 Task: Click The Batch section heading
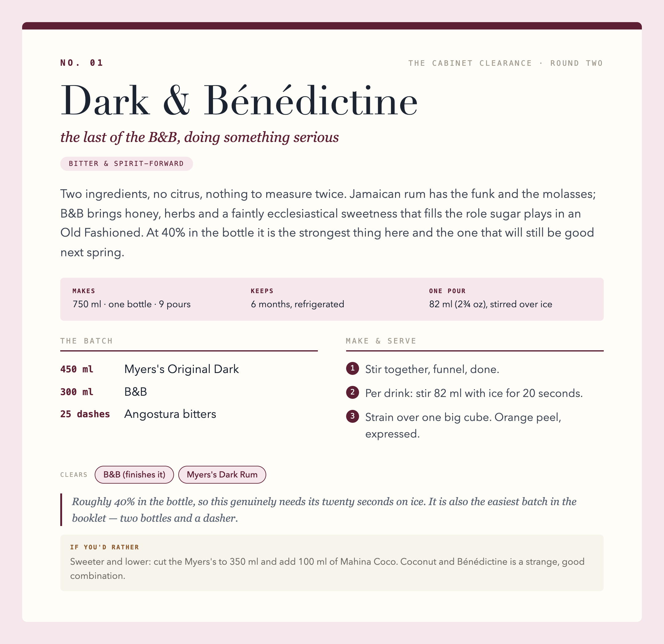(x=86, y=341)
